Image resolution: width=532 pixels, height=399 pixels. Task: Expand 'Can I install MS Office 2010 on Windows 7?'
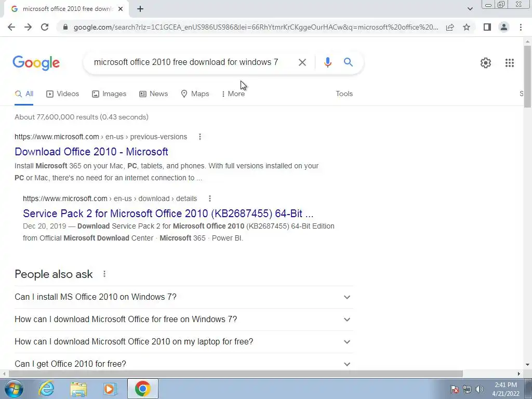click(184, 297)
